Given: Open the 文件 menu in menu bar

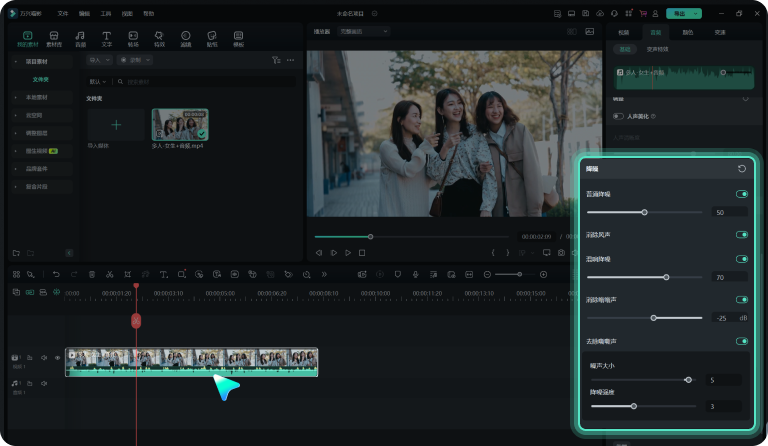Looking at the screenshot, I should 63,14.
